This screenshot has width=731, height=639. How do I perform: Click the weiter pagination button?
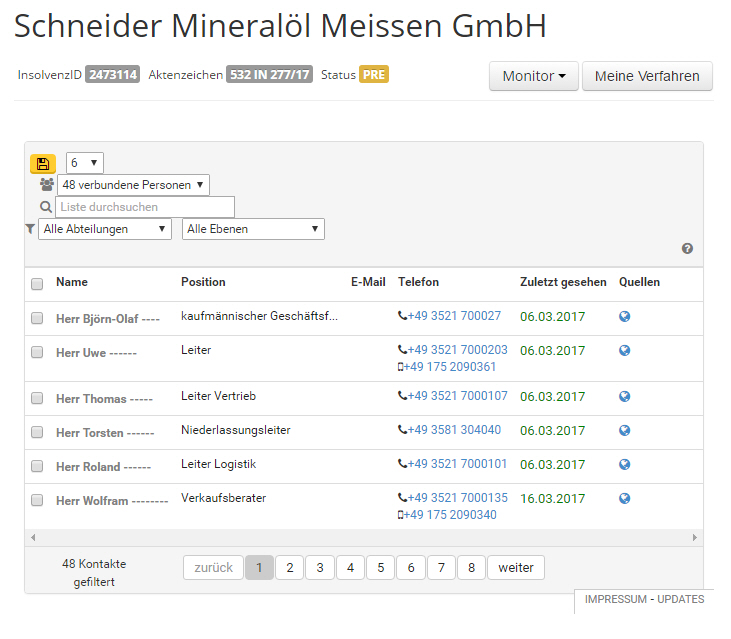(x=516, y=568)
